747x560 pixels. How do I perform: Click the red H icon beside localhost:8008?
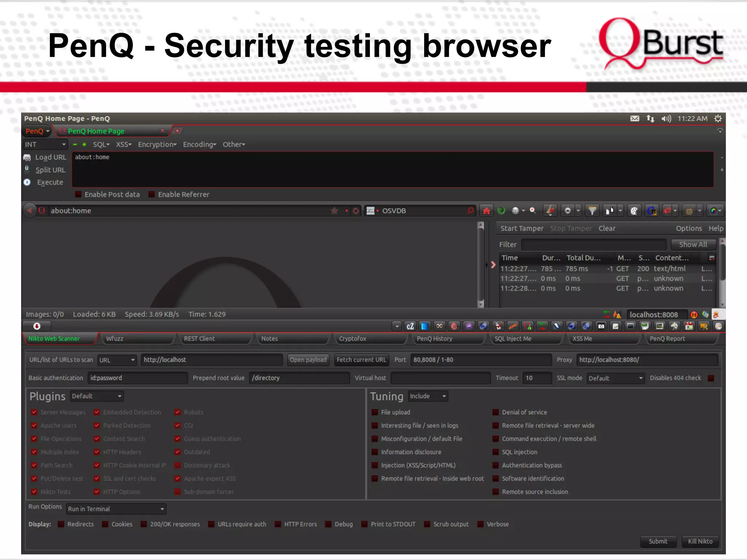click(694, 315)
